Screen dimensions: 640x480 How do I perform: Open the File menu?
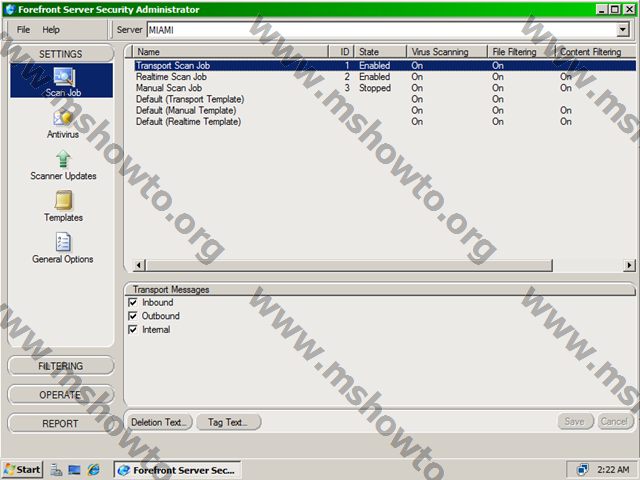(23, 29)
